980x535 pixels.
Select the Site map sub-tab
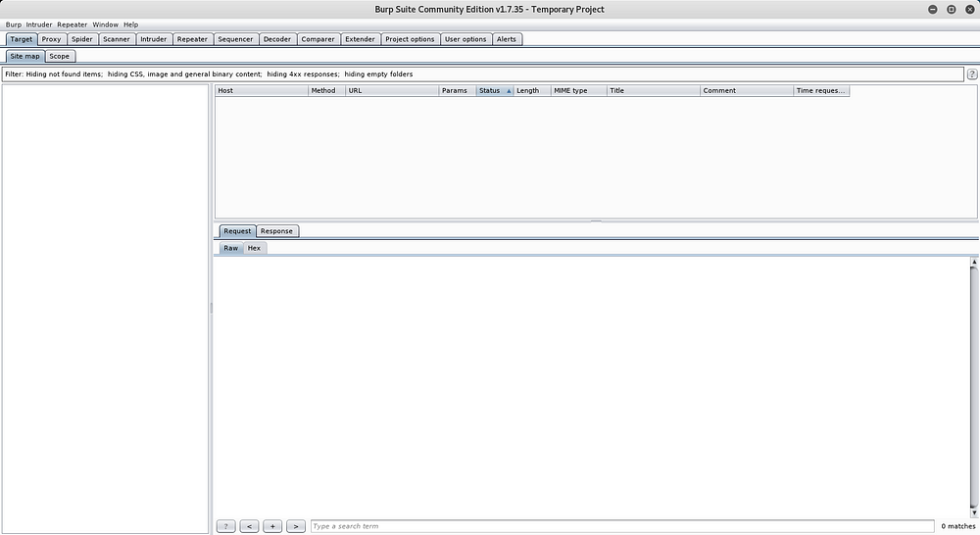point(25,56)
